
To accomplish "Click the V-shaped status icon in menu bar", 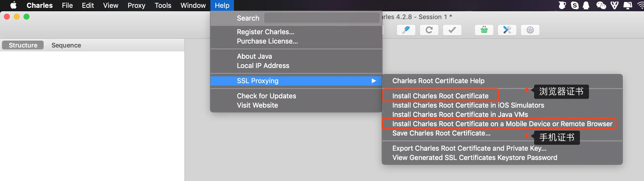I will (x=615, y=5).
